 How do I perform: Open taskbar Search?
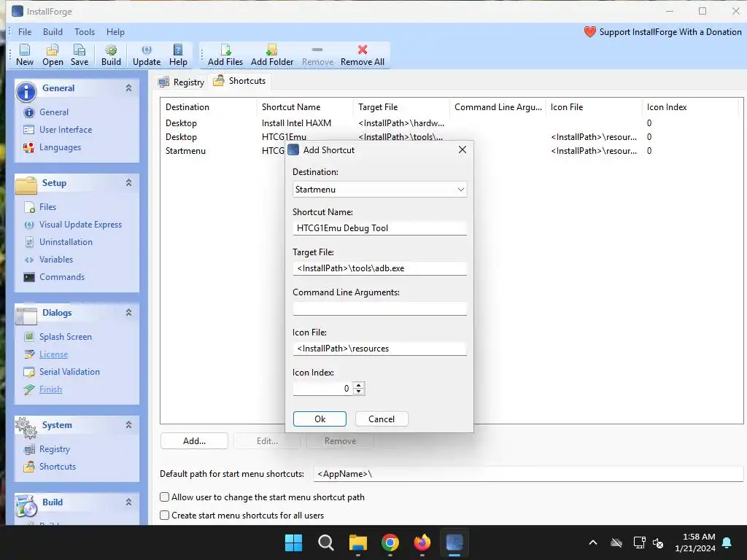[326, 542]
